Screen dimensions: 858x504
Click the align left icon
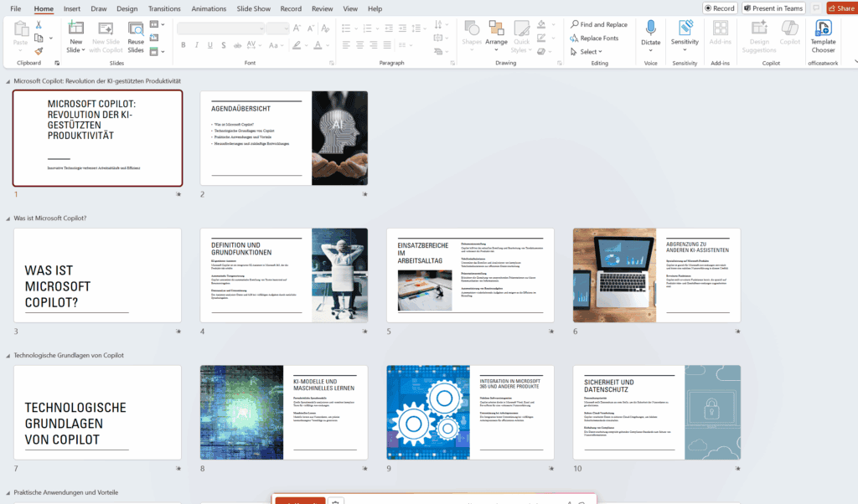[x=346, y=45]
